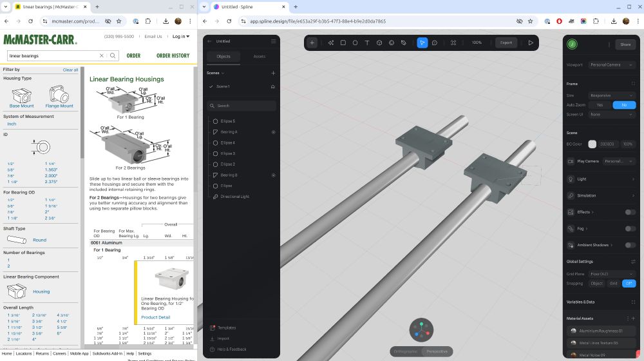Viewport: 644px width, 361px height.
Task: Set Snapping to Off
Action: point(629,283)
